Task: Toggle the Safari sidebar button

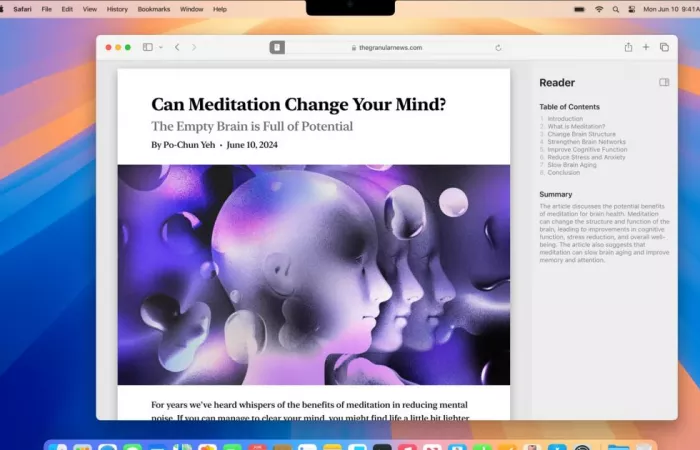Action: tap(147, 47)
